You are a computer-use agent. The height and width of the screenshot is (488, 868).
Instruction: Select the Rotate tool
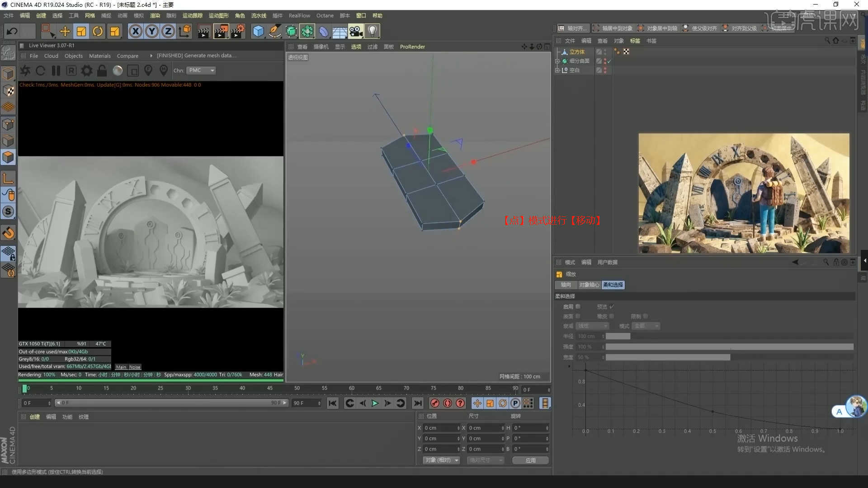tap(98, 31)
